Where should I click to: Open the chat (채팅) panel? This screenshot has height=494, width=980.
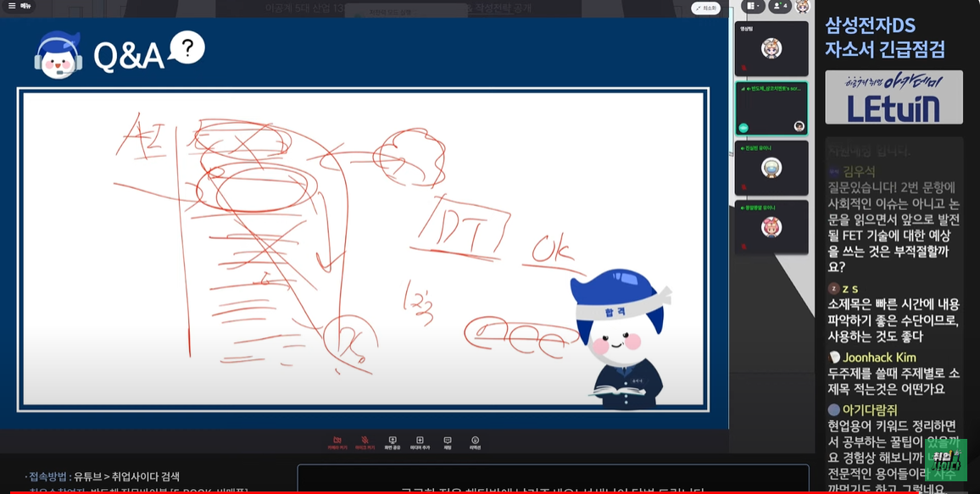[x=448, y=442]
